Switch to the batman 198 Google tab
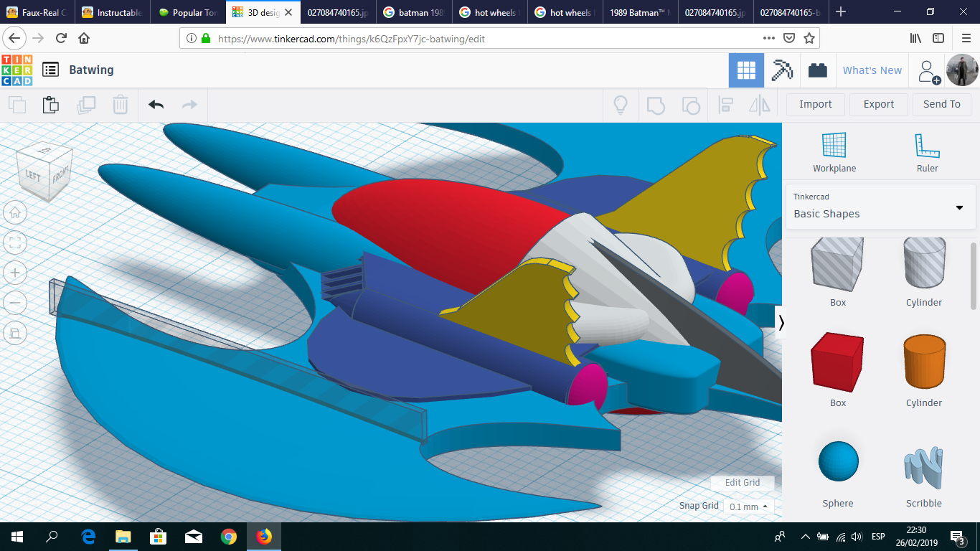 [x=414, y=12]
